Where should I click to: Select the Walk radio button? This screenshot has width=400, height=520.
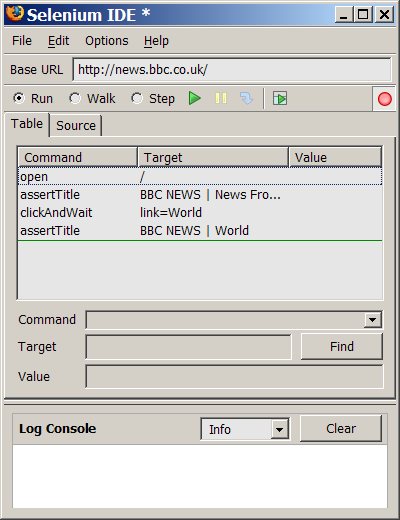click(75, 98)
